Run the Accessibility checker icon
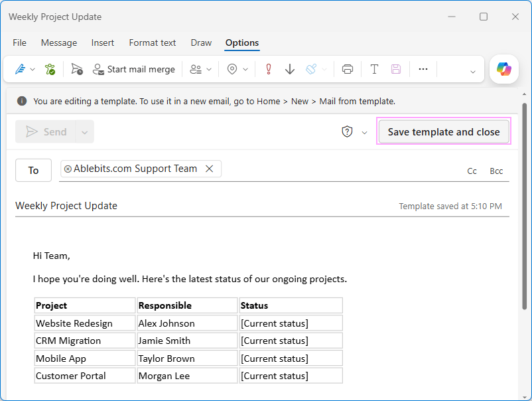The image size is (532, 401). click(50, 69)
